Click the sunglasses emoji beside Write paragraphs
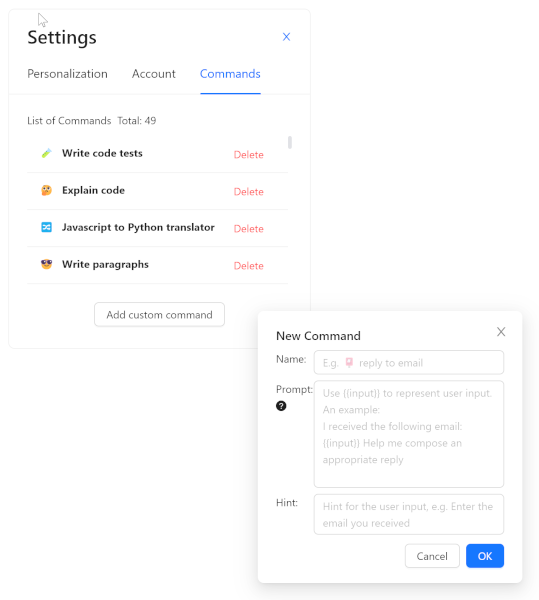This screenshot has height=600, width=539. tap(46, 264)
